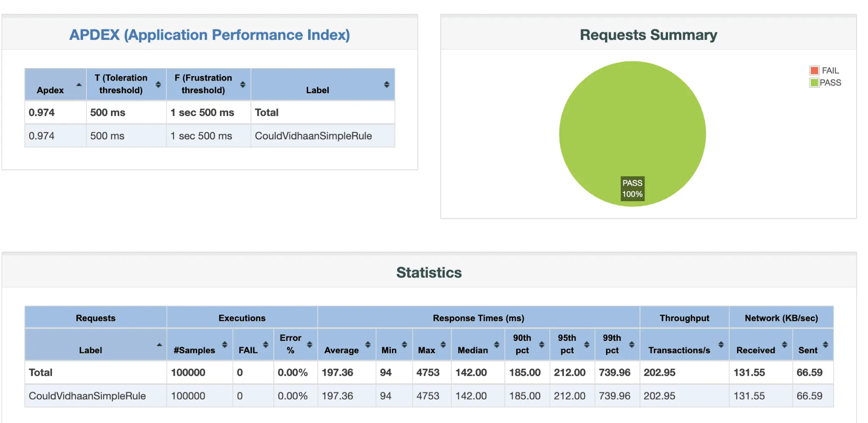The image size is (868, 423).
Task: Select Total label in APDEX table
Action: (267, 113)
